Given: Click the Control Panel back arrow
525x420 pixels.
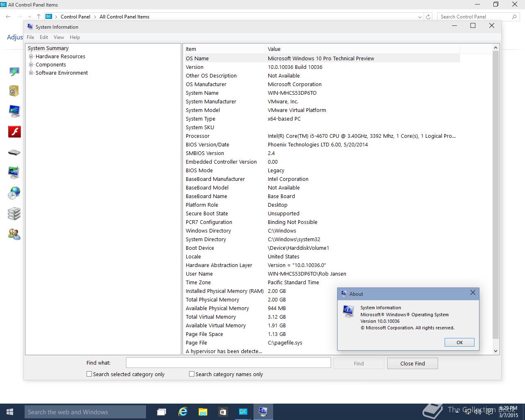Looking at the screenshot, I should point(8,17).
